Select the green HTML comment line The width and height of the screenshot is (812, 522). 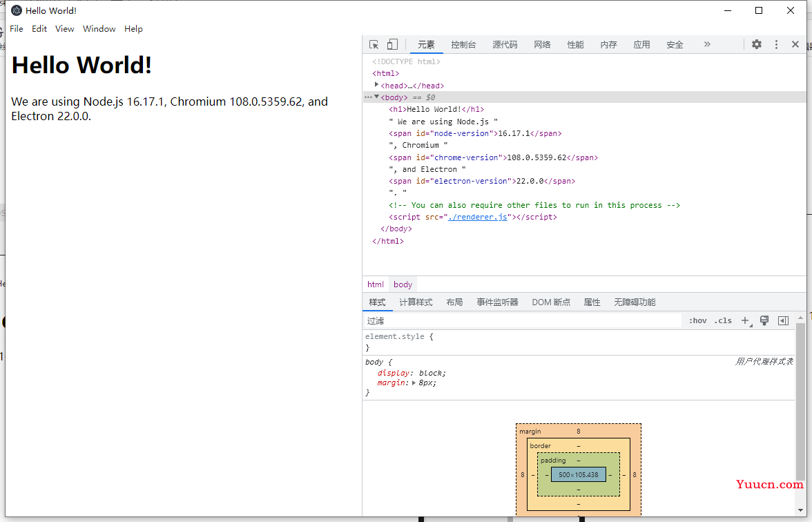coord(534,205)
